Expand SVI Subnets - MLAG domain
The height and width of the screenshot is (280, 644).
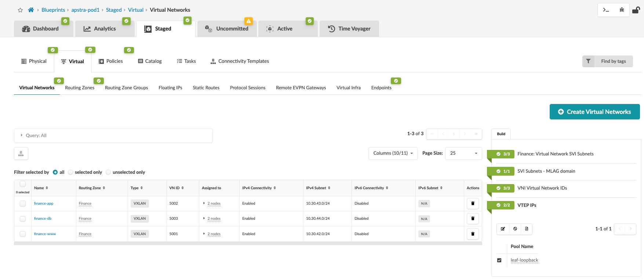tap(546, 171)
